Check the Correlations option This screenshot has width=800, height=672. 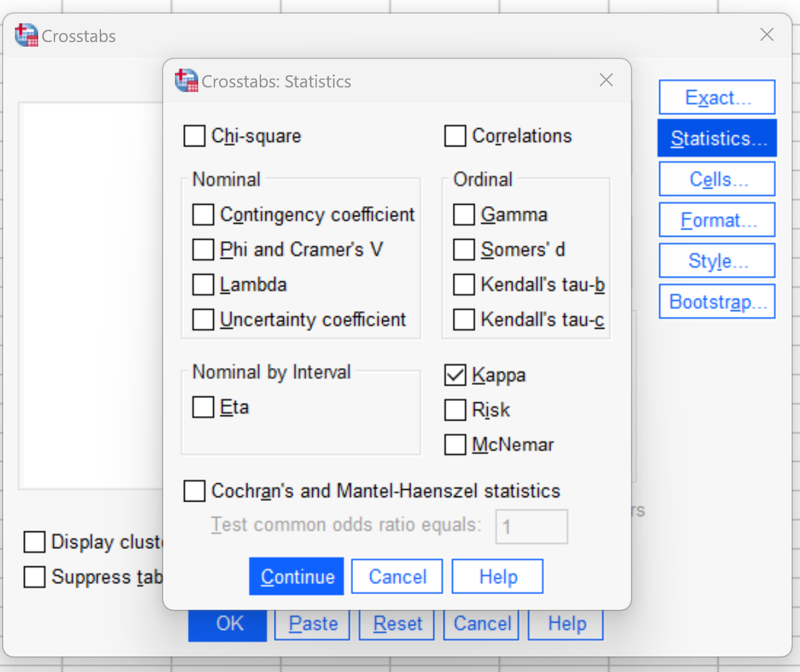[x=455, y=136]
